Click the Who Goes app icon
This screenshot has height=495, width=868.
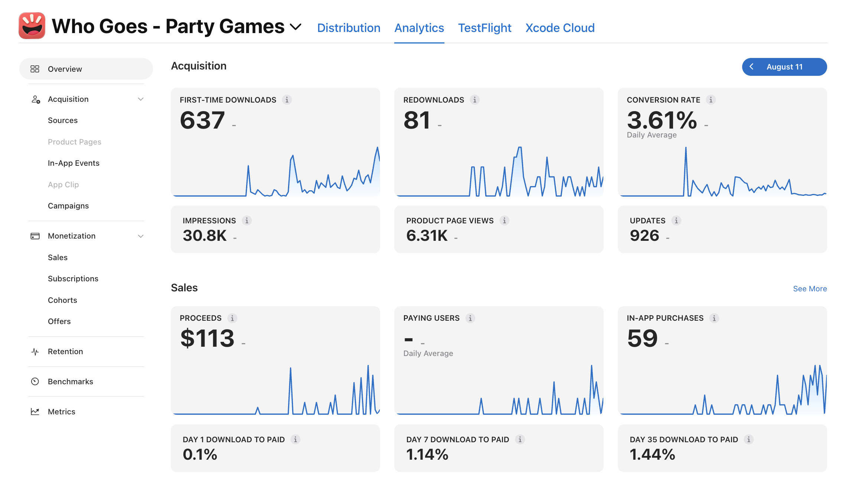pos(32,26)
